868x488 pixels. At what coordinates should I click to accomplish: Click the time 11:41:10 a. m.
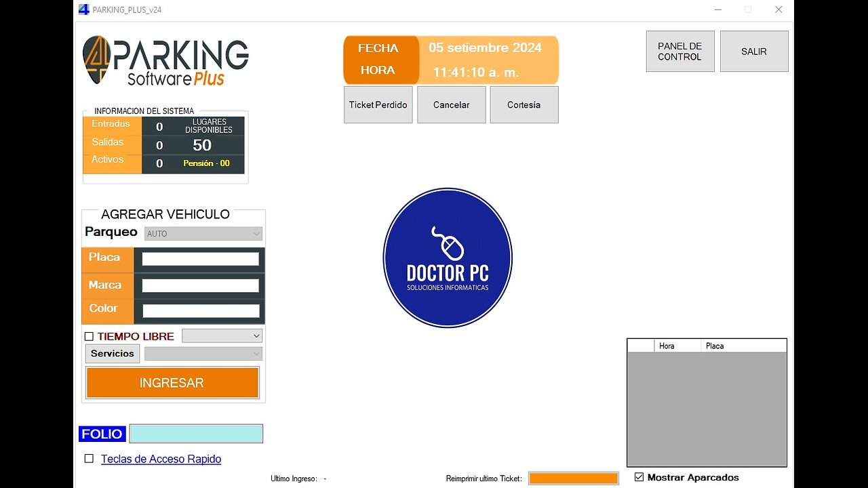476,72
